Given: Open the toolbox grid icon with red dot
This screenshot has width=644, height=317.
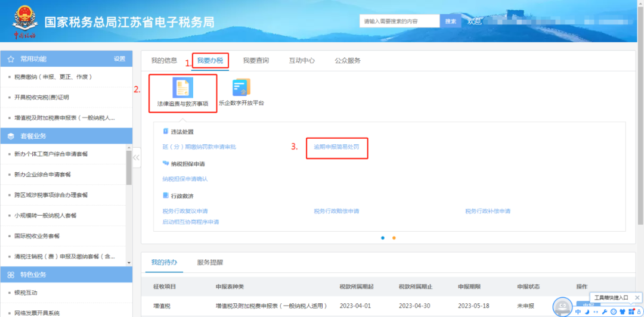Looking at the screenshot, I should [x=631, y=312].
